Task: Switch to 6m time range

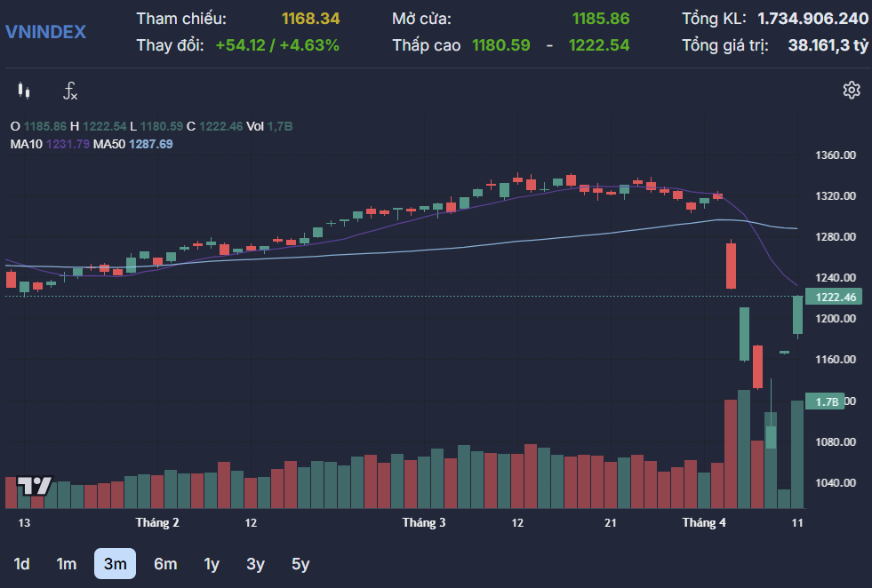Action: pos(165,563)
